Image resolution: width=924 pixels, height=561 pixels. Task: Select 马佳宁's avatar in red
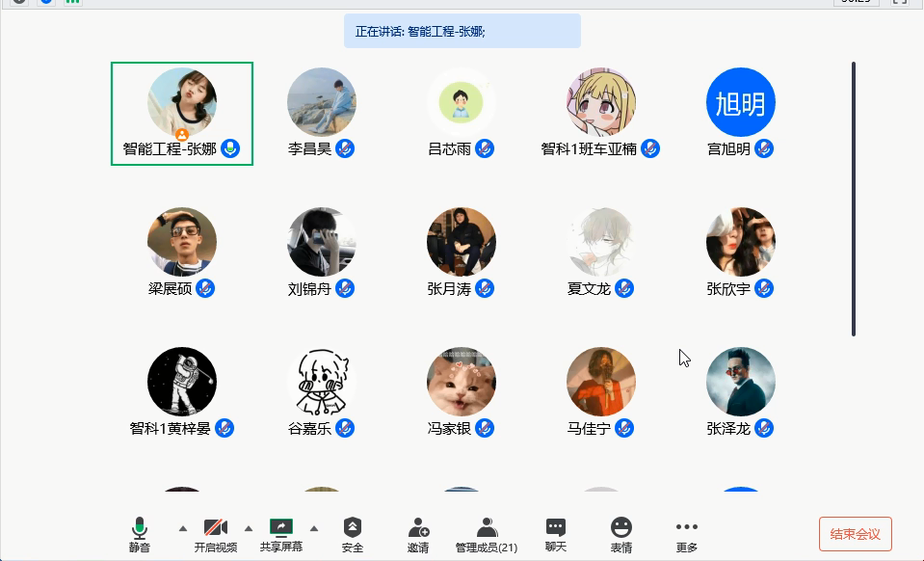601,382
